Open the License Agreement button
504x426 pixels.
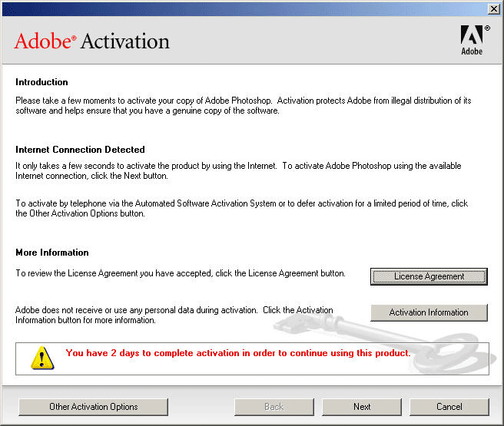coord(429,276)
